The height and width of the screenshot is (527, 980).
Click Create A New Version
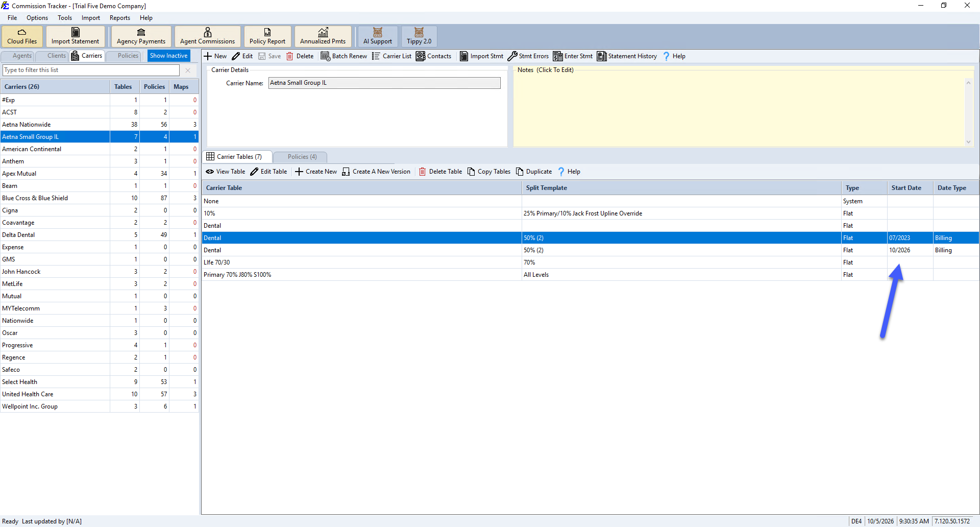point(376,172)
